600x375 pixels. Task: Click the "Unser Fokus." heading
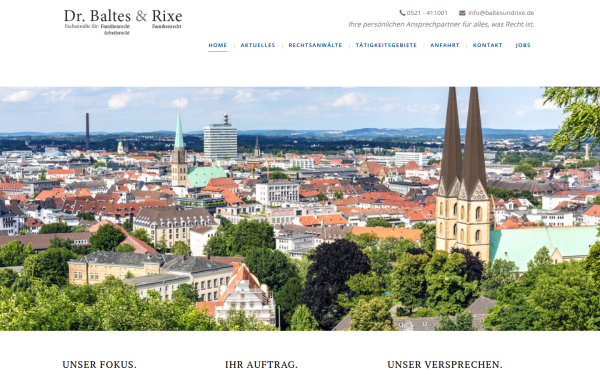99,365
